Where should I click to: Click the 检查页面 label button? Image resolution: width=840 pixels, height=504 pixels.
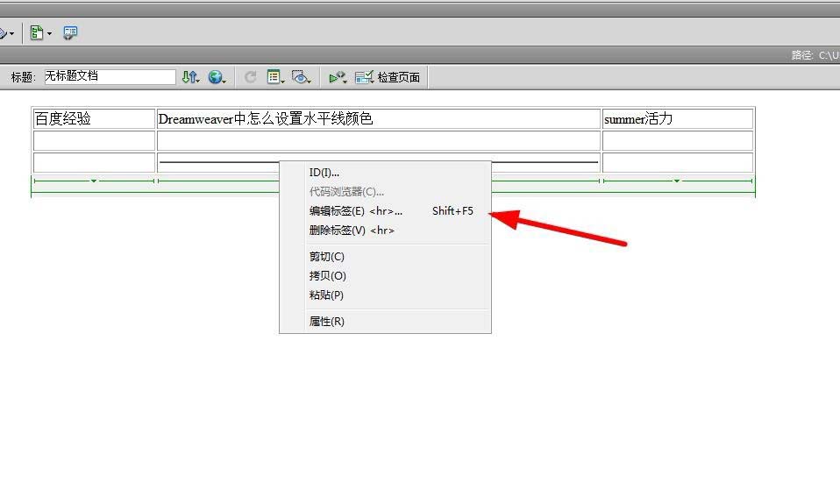point(399,77)
